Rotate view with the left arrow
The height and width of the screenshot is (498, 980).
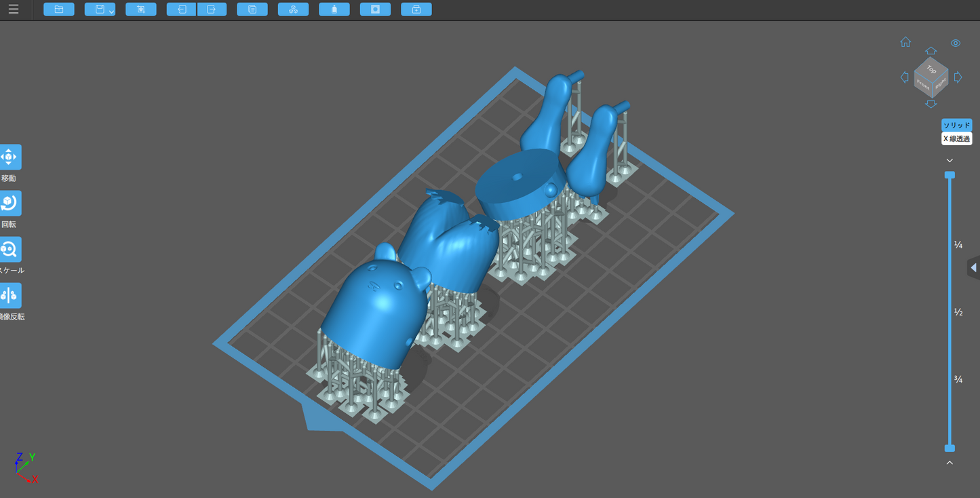(904, 77)
